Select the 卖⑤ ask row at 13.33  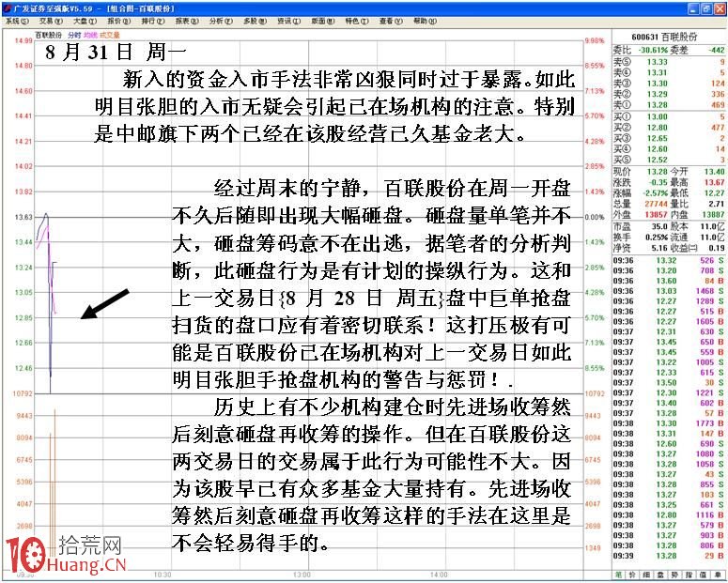669,62
